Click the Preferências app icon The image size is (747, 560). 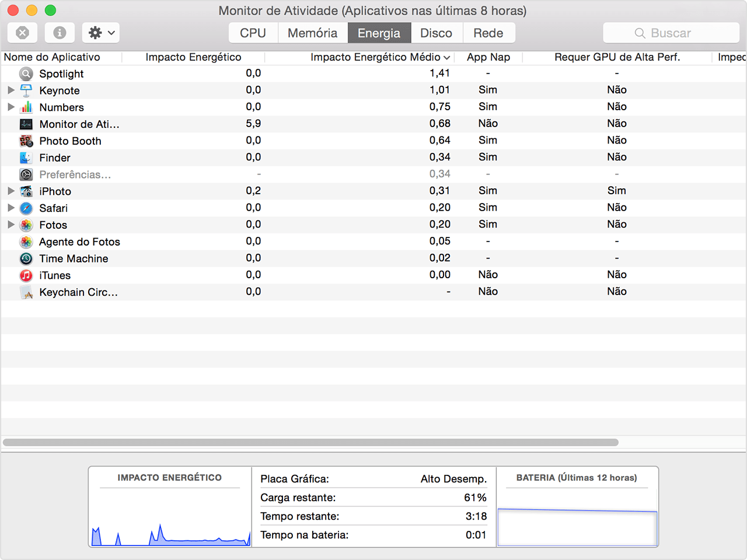coord(26,174)
